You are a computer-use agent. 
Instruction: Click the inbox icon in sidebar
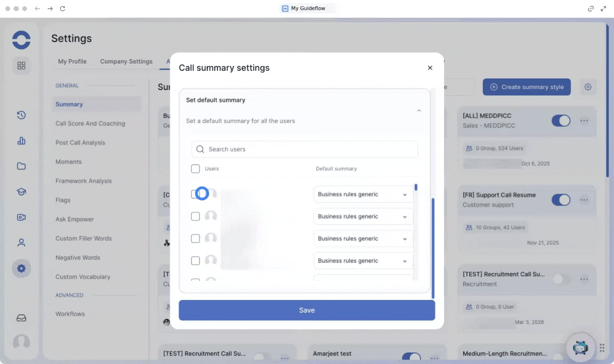(21, 318)
